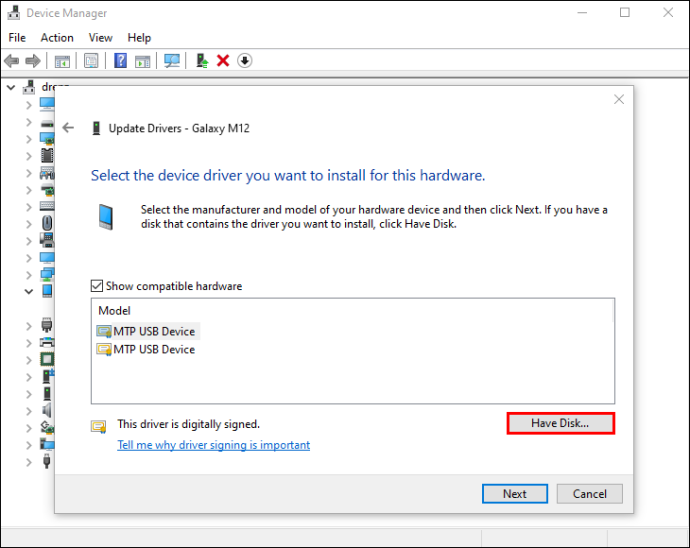The image size is (690, 548).
Task: Click the Disable device down-arrow circle icon
Action: point(245,61)
